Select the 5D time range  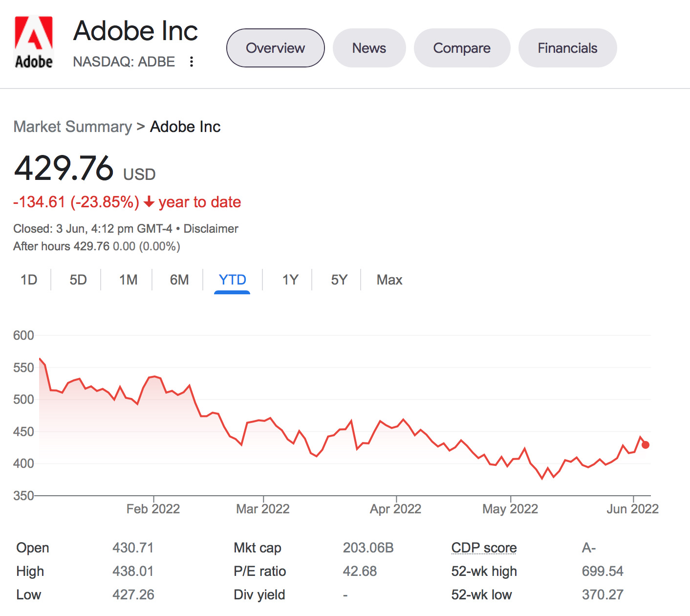tap(78, 280)
